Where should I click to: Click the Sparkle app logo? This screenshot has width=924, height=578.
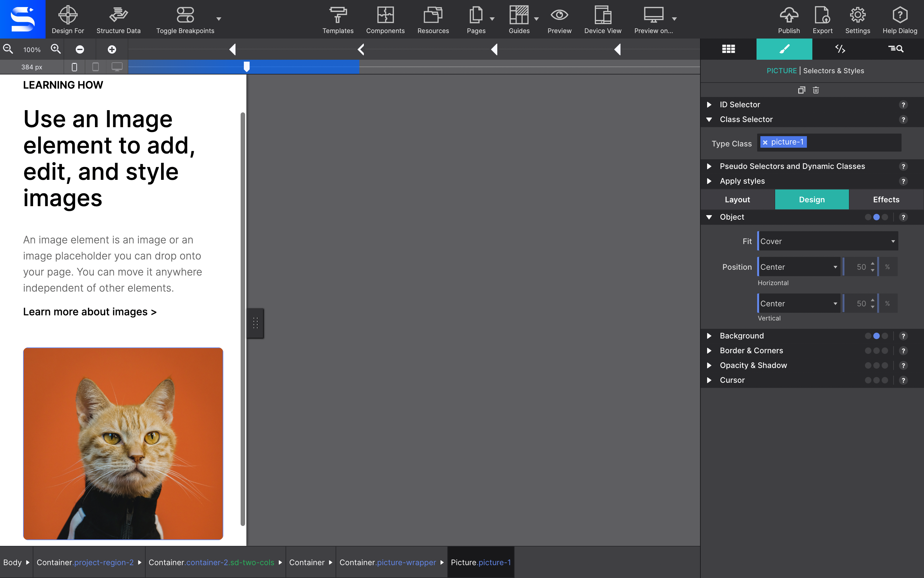22,19
